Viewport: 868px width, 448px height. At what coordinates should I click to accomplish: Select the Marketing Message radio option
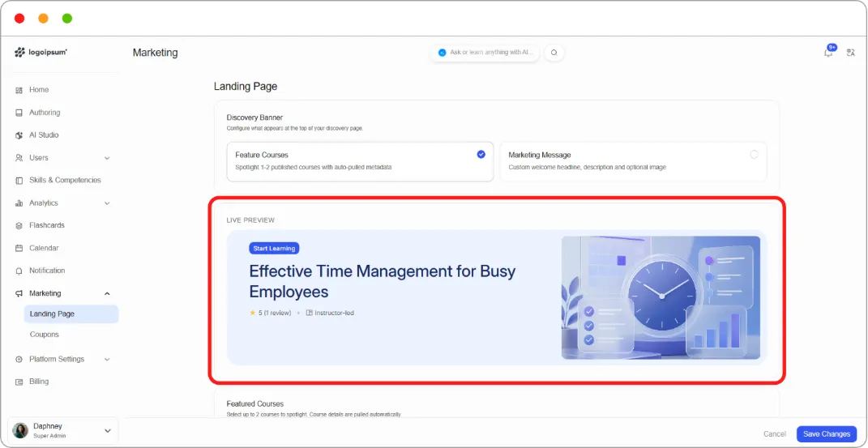754,155
